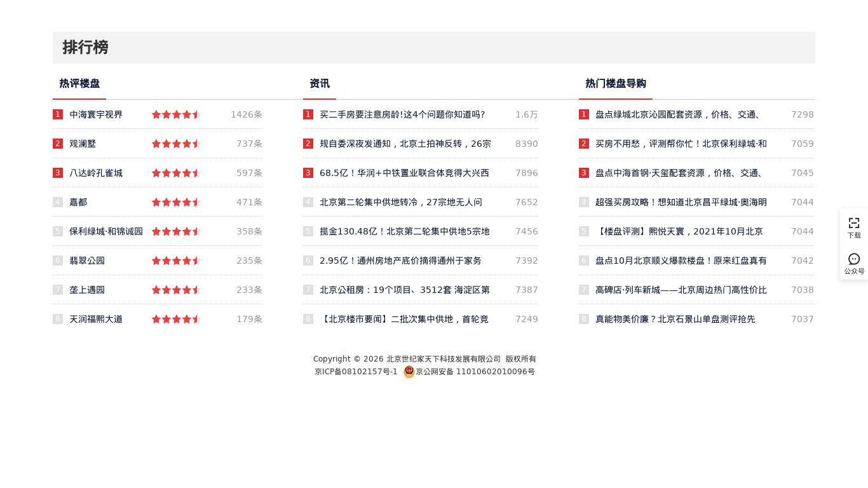
Task: Open article 北京公租房：19个项目
Action: (404, 290)
